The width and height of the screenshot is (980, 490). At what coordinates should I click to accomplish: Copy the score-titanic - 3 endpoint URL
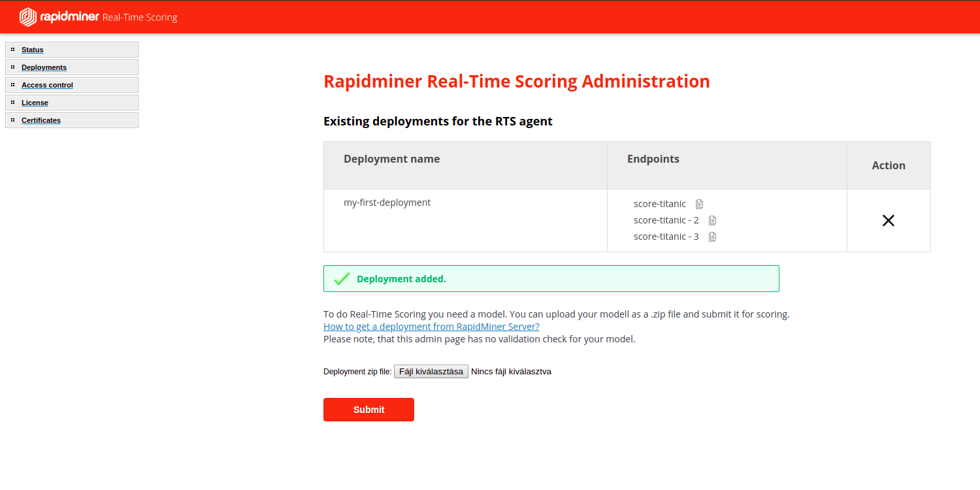click(713, 237)
